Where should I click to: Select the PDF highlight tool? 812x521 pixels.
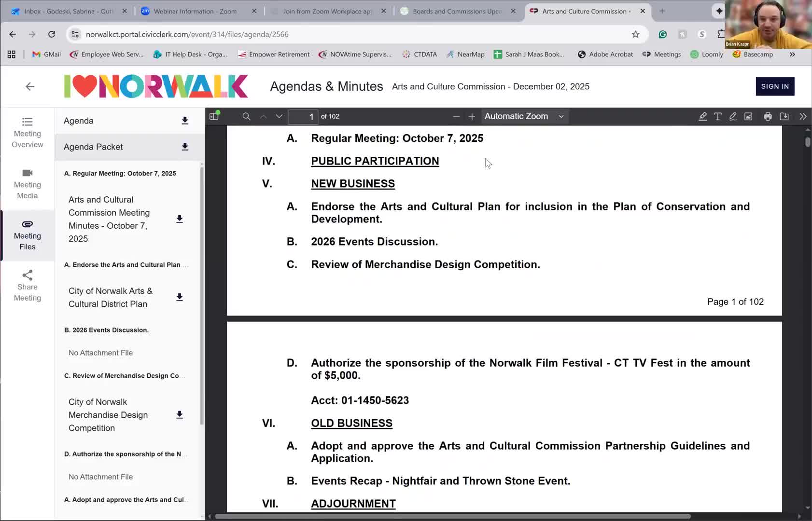[702, 116]
